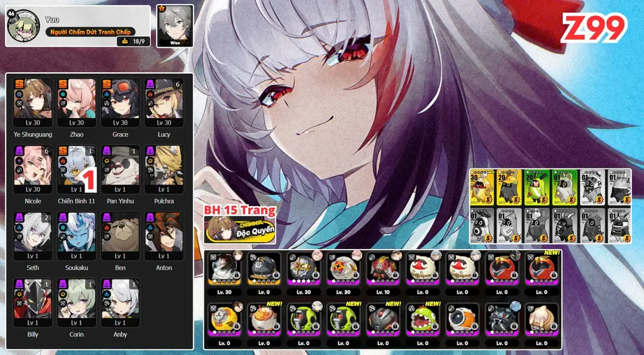
Task: Select Billy's agent portrait
Action: 33,302
